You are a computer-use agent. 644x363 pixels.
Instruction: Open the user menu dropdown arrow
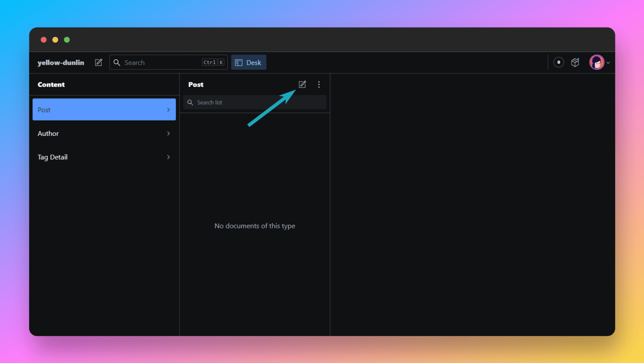pos(608,63)
